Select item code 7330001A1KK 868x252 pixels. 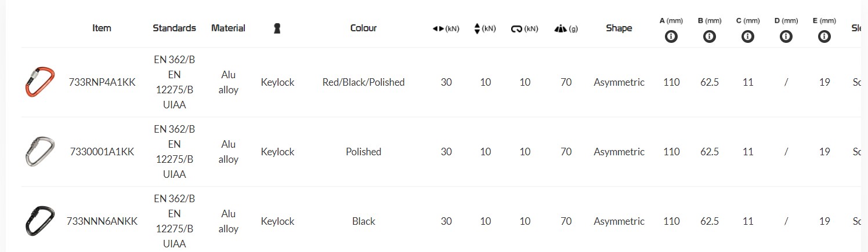(102, 152)
